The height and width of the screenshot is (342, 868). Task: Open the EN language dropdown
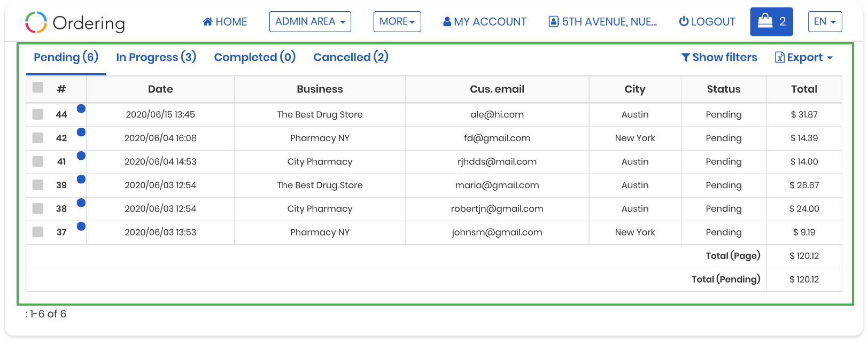tap(825, 21)
